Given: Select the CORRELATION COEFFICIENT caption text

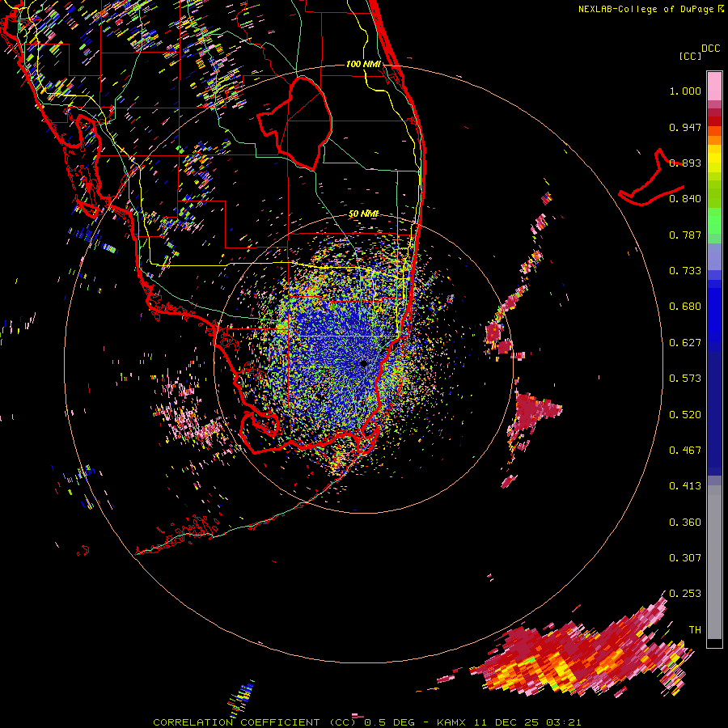Looking at the screenshot, I should point(236,722).
